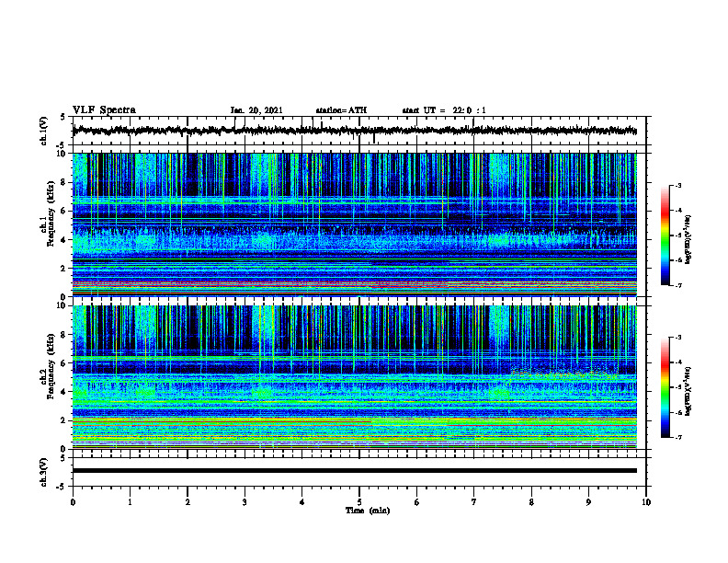728x563 pixels.
Task: Click the ch.1 voltage waveform trace panel
Action: coord(359,131)
